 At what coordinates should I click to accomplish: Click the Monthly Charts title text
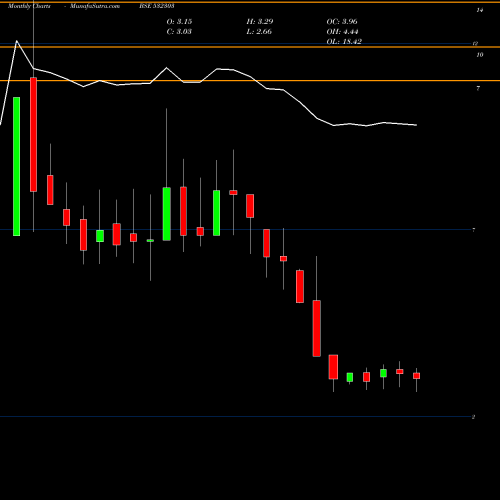click(x=29, y=6)
